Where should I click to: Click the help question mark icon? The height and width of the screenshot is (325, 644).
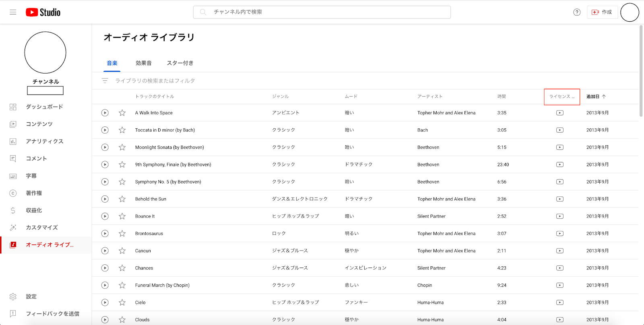pyautogui.click(x=577, y=12)
